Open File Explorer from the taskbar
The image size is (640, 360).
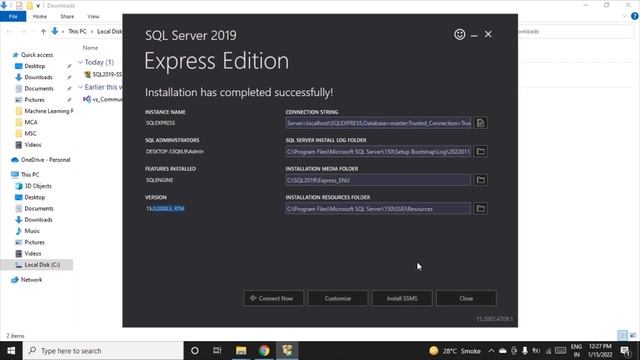(x=241, y=351)
